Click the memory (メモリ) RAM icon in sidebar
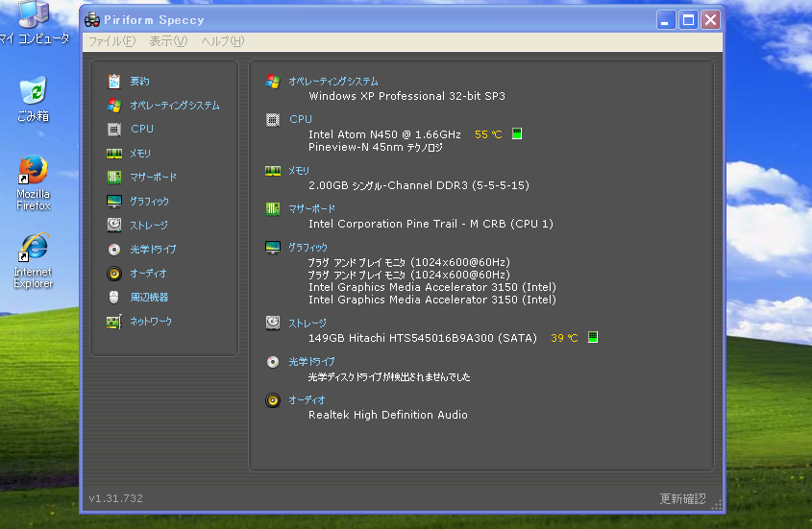 point(114,154)
